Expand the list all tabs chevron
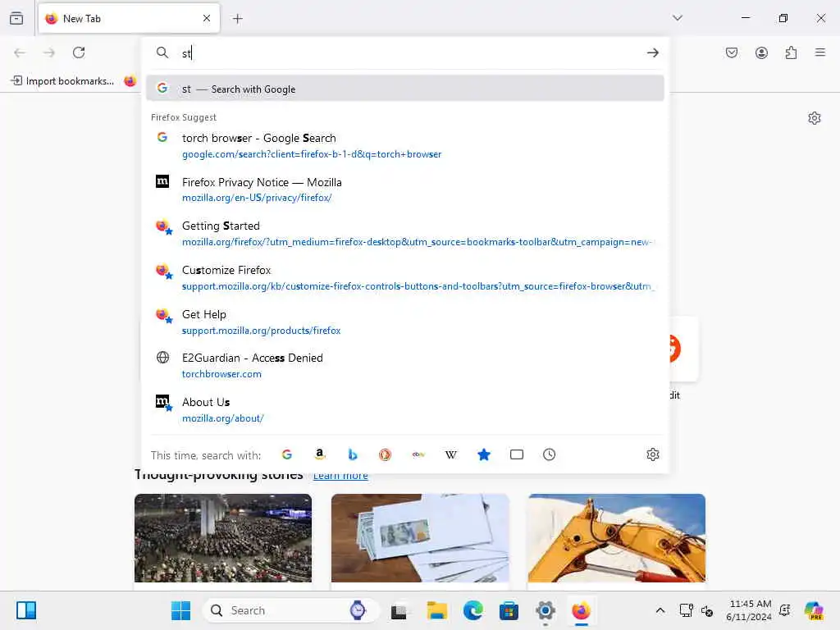 [678, 18]
